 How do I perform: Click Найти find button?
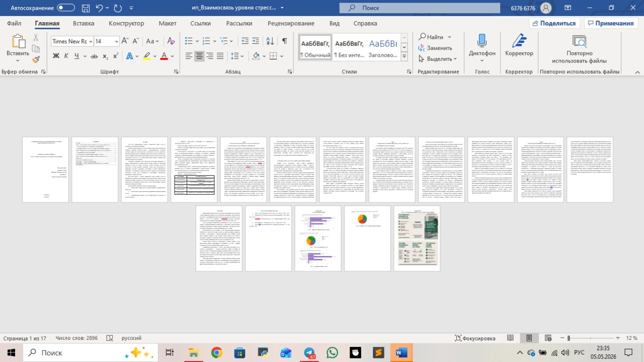click(431, 37)
